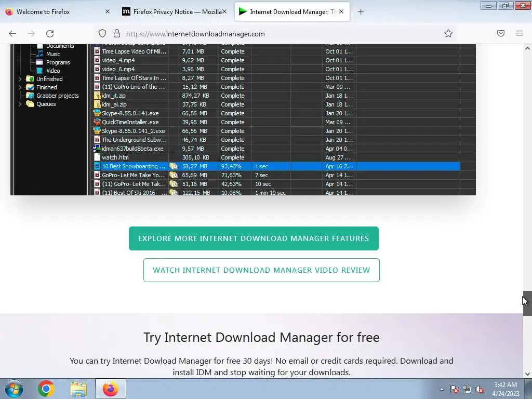Save page to Pocket

[x=501, y=33]
